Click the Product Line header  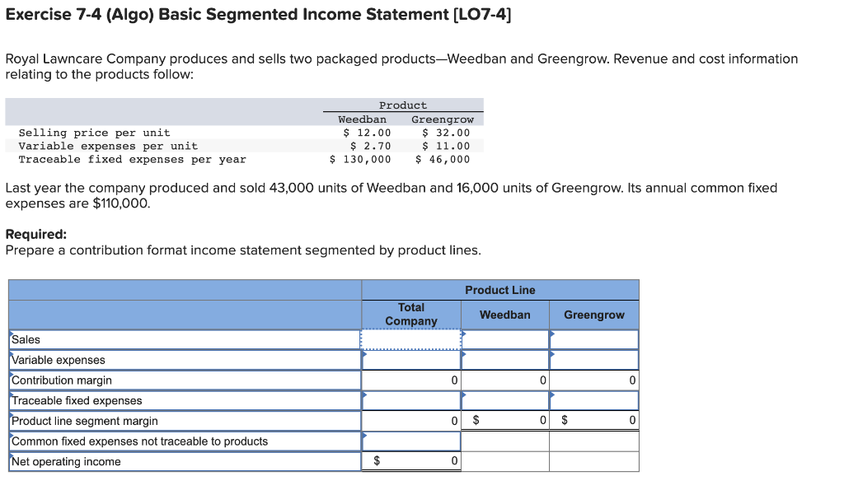tap(500, 290)
